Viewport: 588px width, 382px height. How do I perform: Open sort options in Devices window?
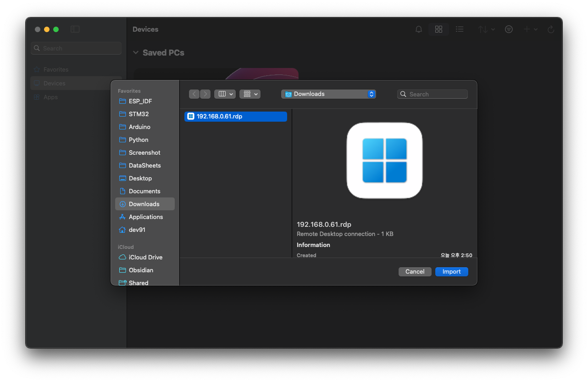click(x=486, y=29)
